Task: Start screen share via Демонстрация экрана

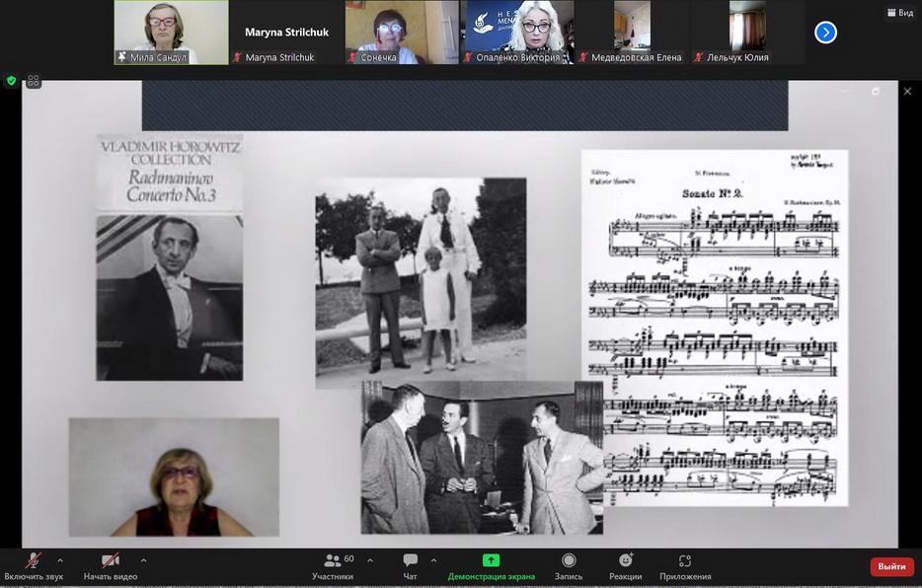Action: pyautogui.click(x=491, y=566)
